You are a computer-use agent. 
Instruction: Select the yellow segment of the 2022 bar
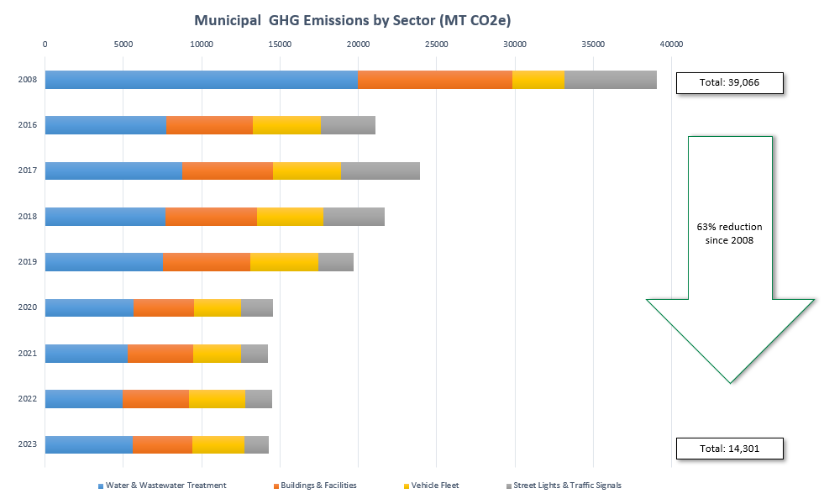(x=217, y=399)
